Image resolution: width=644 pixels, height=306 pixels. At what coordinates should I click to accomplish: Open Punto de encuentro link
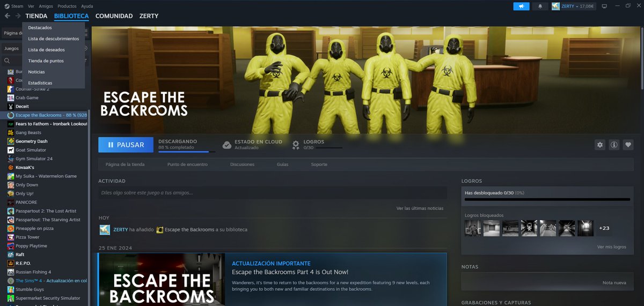click(187, 165)
